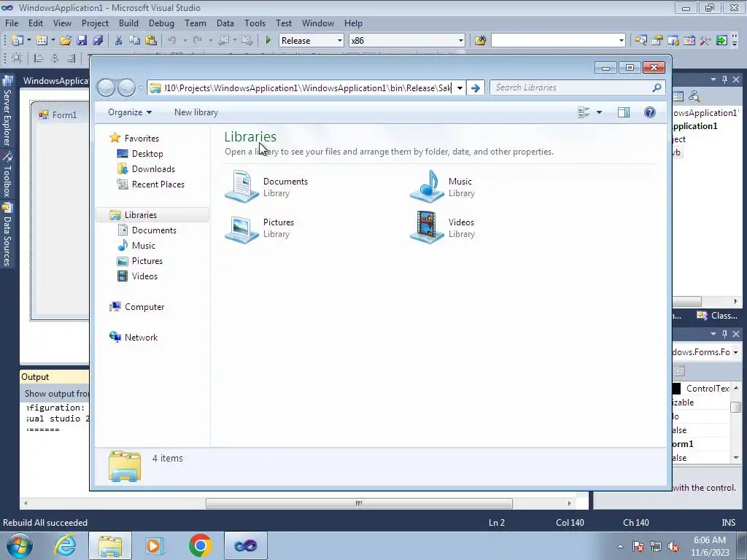This screenshot has width=747, height=560.
Task: Start debugging with the green play icon
Action: tap(268, 41)
